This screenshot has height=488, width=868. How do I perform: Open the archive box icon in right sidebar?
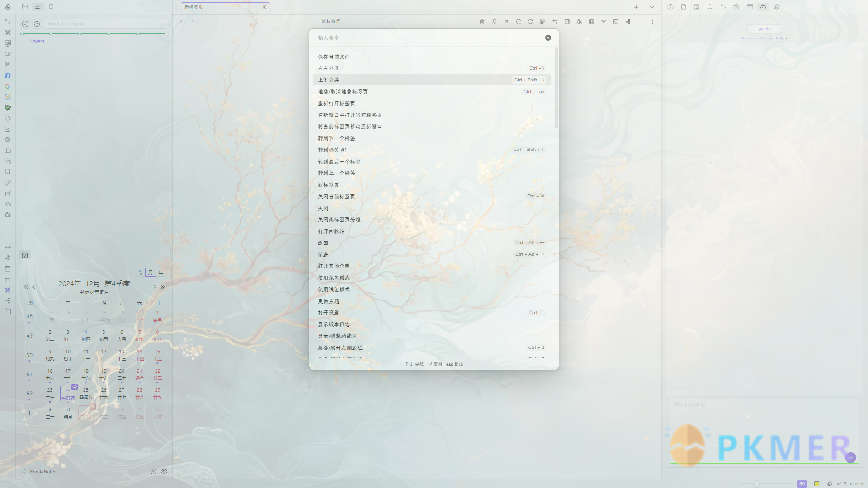(750, 7)
